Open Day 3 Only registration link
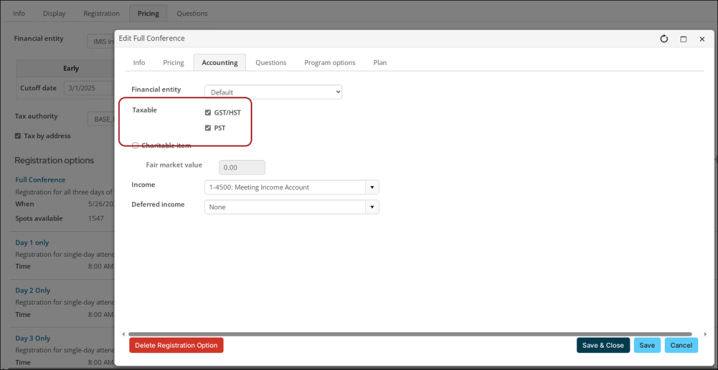The width and height of the screenshot is (718, 370). point(33,338)
